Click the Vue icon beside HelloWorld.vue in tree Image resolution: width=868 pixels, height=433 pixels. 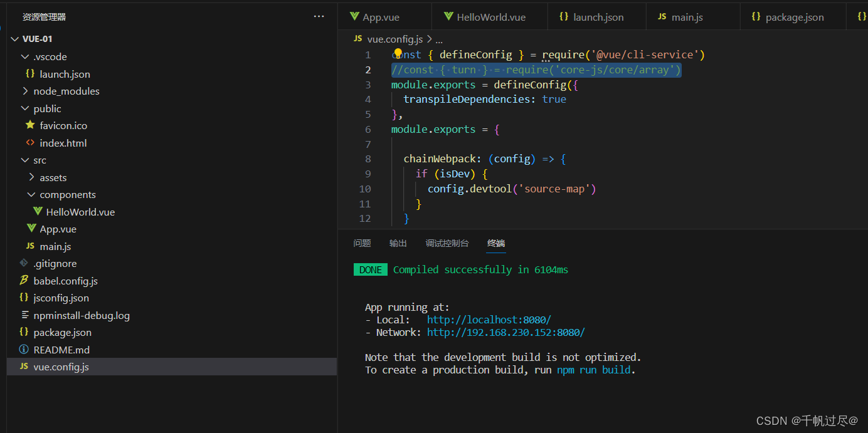(38, 212)
